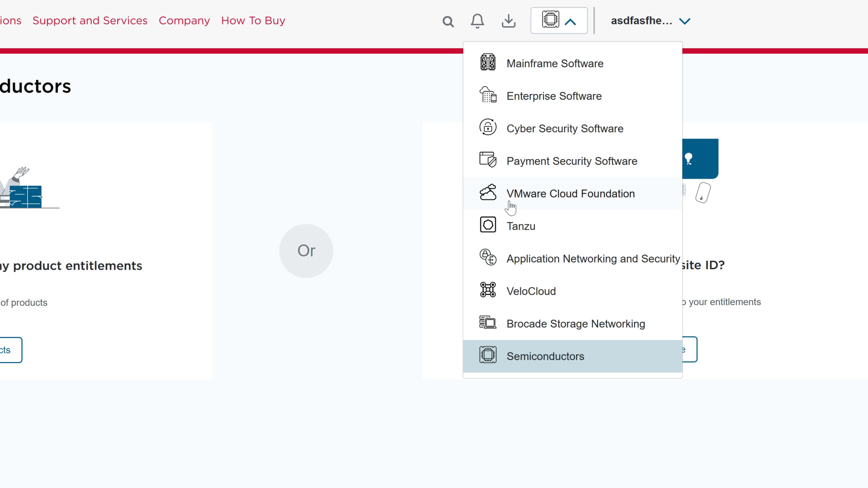
Task: Click the Cyber Security lock icon
Action: [488, 127]
